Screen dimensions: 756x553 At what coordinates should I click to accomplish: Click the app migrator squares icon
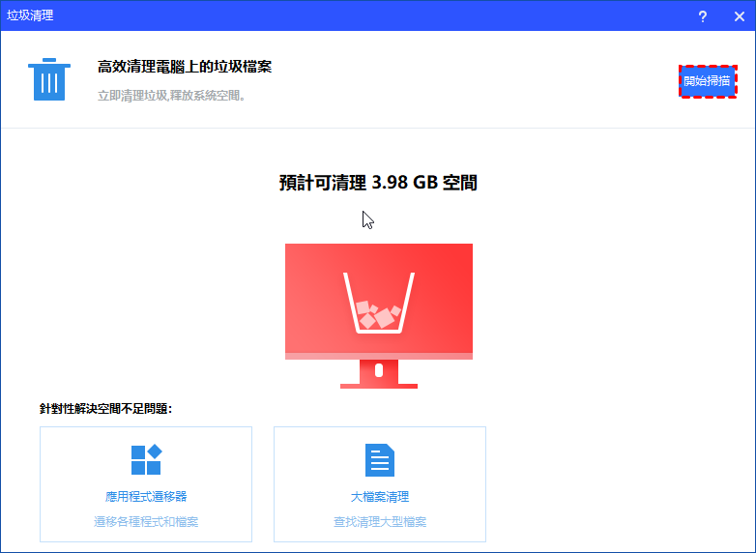(x=146, y=459)
